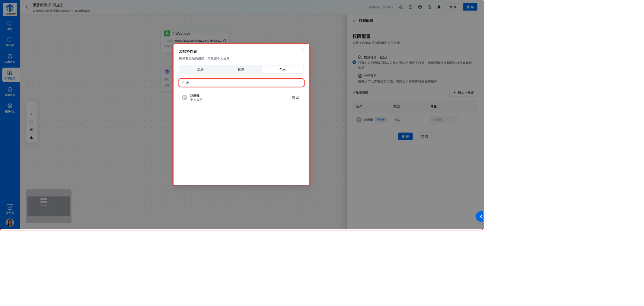The width and height of the screenshot is (644, 306).
Task: Open 工作台 at the sidebar bottom
Action: click(10, 209)
